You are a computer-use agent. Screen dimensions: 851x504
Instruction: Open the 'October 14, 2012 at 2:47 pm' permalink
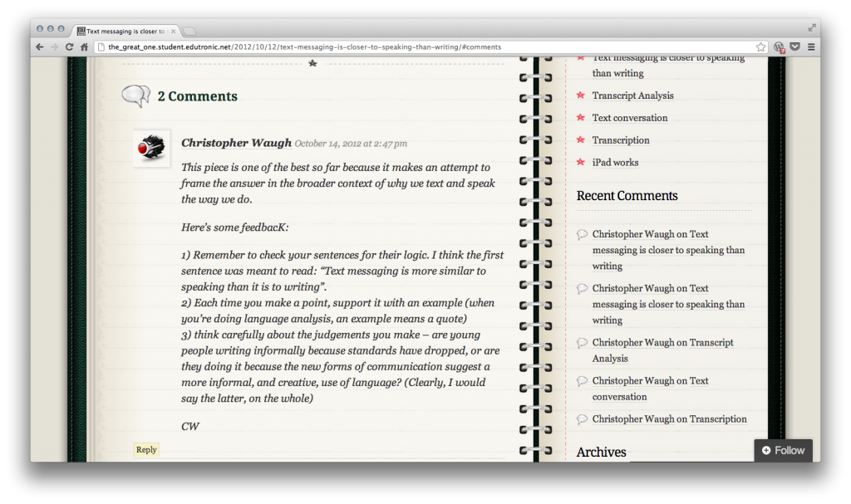click(351, 144)
